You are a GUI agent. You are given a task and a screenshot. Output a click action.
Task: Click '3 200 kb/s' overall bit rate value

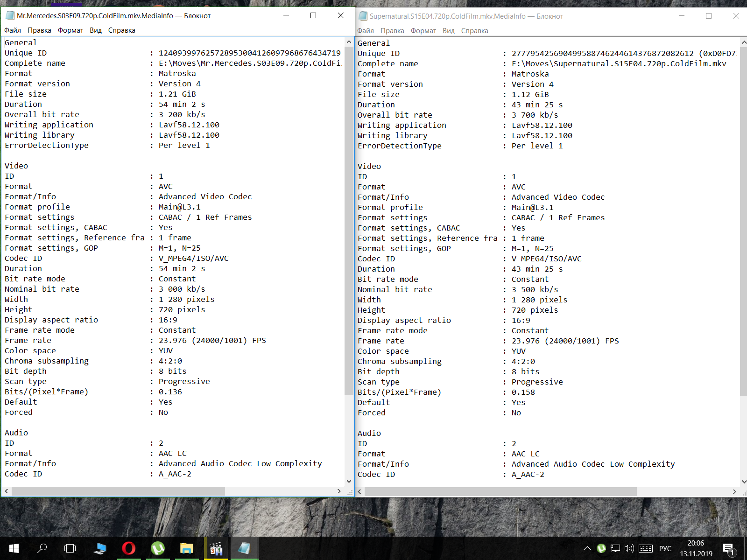[x=182, y=114]
